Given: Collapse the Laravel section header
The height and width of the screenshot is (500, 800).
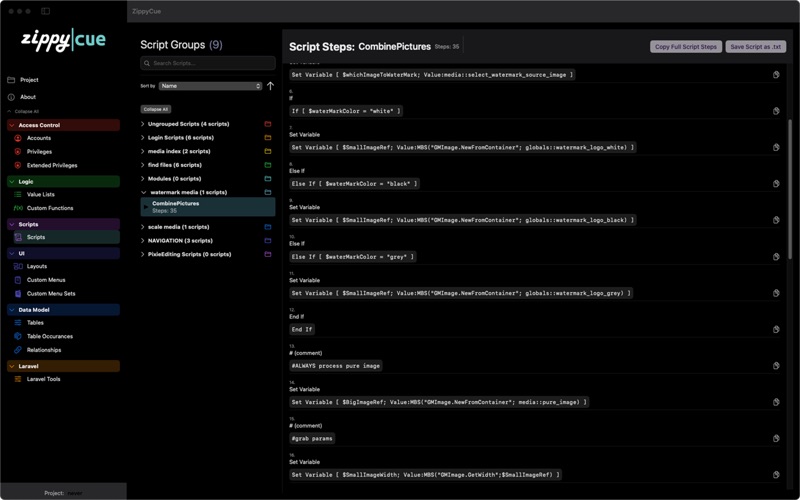Looking at the screenshot, I should click(63, 366).
